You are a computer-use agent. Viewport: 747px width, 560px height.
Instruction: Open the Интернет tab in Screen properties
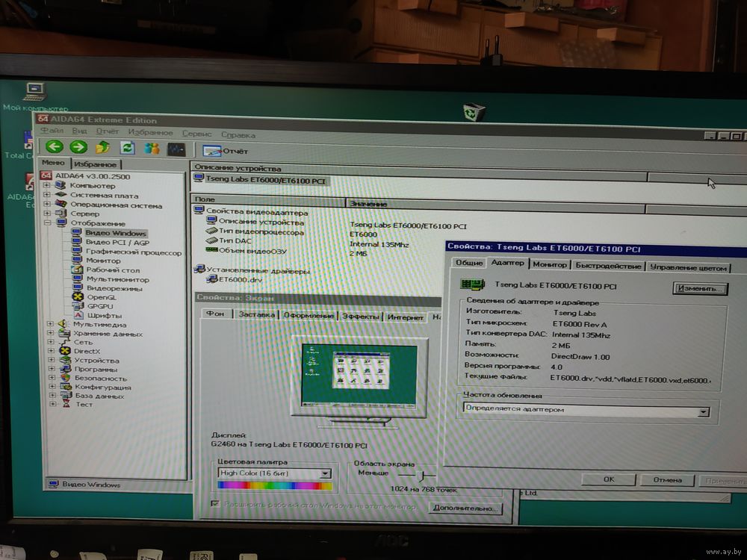coord(405,317)
